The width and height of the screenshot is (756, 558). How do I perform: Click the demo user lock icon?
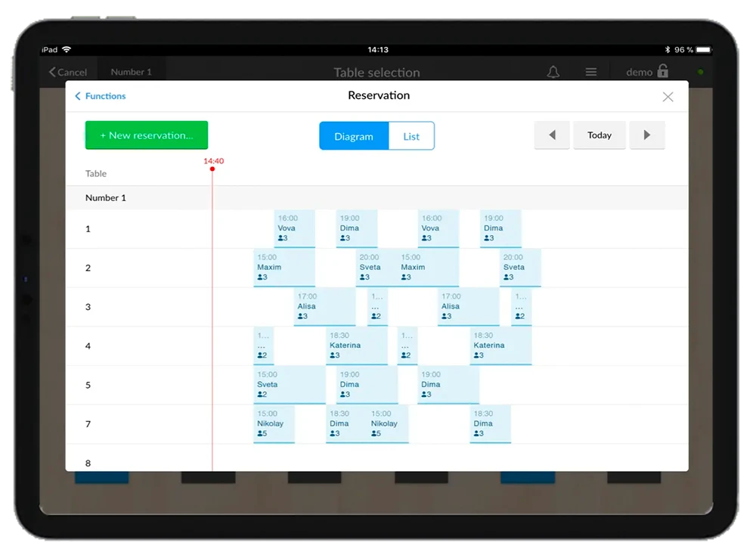pos(663,71)
